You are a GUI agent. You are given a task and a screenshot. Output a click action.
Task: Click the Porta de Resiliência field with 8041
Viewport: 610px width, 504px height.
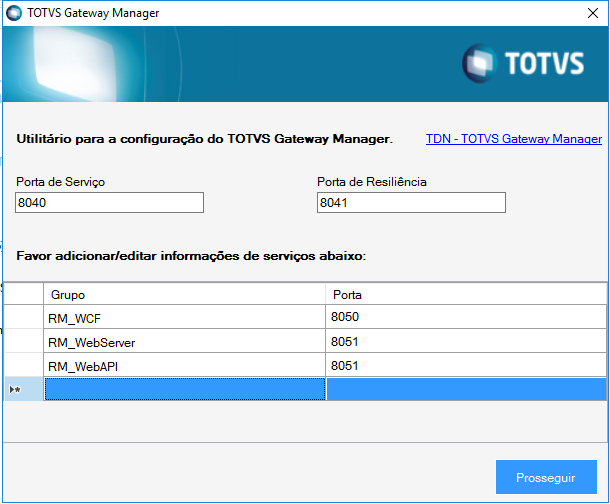pyautogui.click(x=411, y=203)
